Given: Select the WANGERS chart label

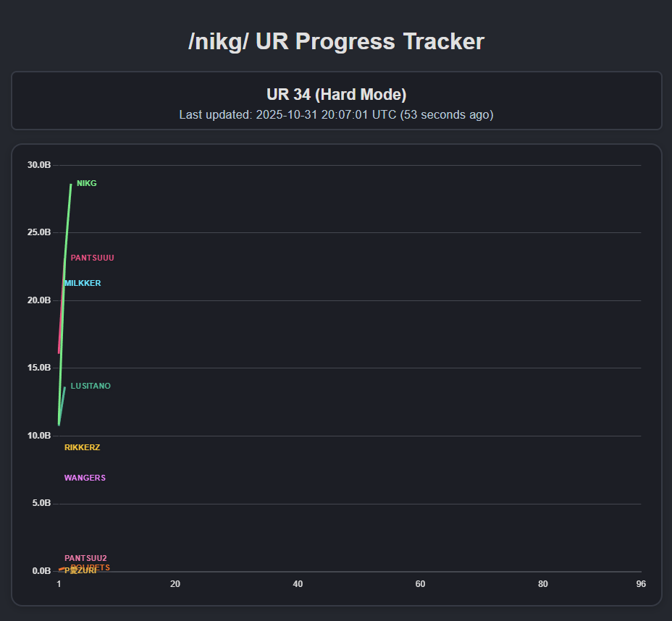Looking at the screenshot, I should pyautogui.click(x=85, y=478).
